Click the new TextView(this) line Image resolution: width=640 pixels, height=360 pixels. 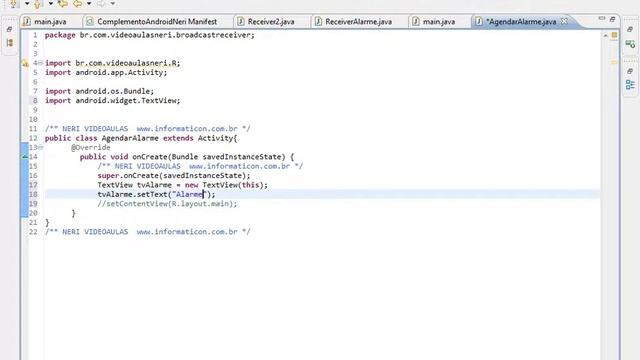tap(182, 185)
